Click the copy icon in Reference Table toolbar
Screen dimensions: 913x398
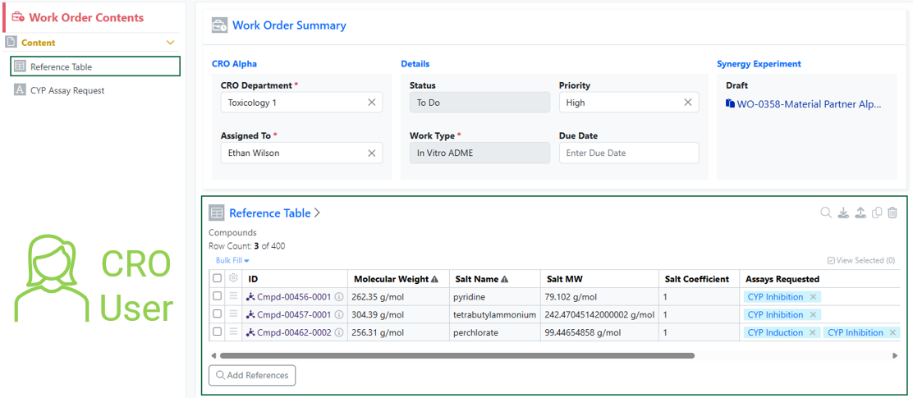click(877, 213)
